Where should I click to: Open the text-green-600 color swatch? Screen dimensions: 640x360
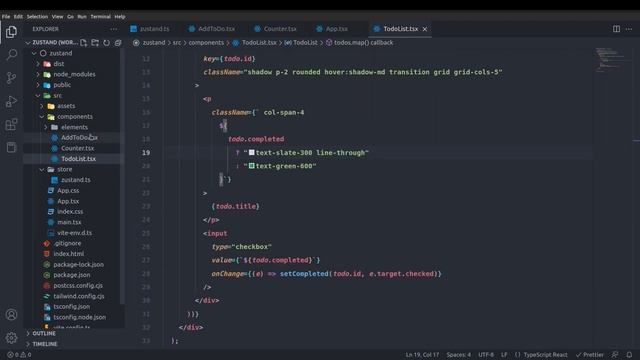[251, 166]
